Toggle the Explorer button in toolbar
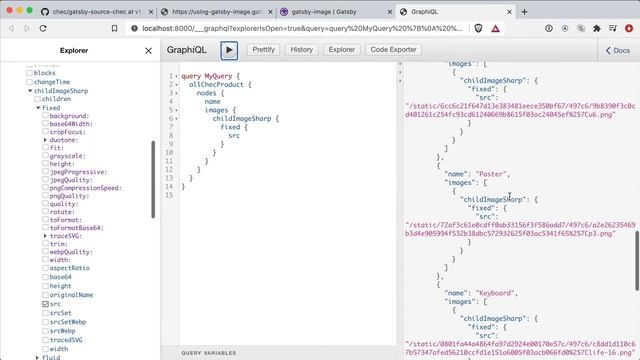Screen dimensions: 640x360 click(x=342, y=50)
